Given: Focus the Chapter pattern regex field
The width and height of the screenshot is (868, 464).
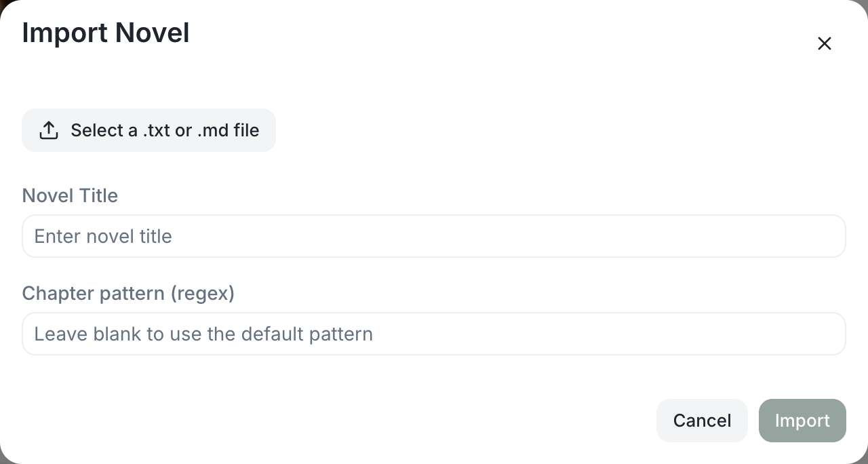Looking at the screenshot, I should [x=434, y=334].
